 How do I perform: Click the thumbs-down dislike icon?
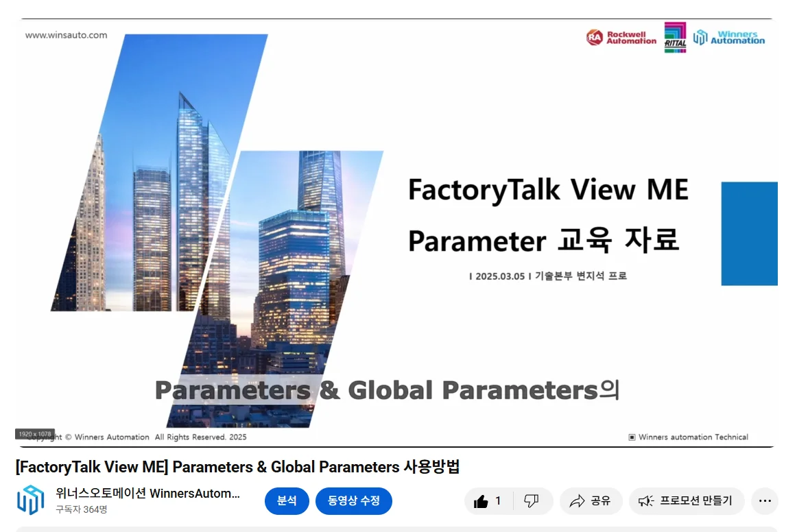click(x=532, y=501)
